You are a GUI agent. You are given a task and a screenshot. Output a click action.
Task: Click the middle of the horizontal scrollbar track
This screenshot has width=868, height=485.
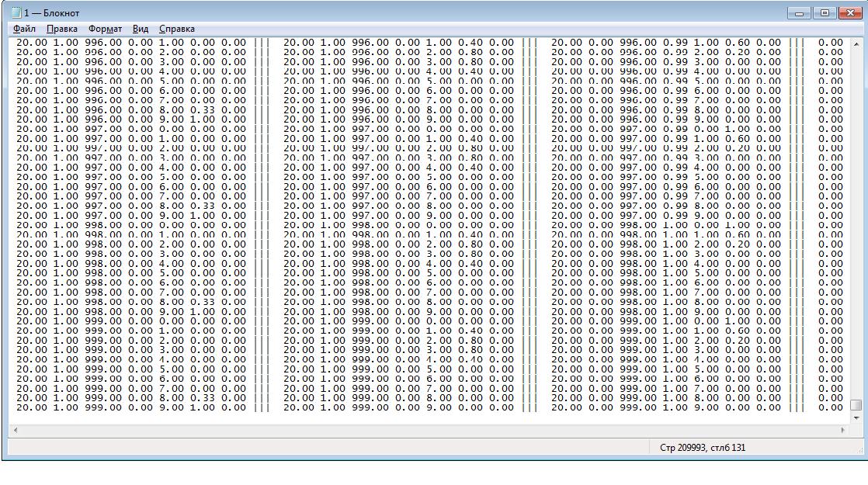pos(429,429)
